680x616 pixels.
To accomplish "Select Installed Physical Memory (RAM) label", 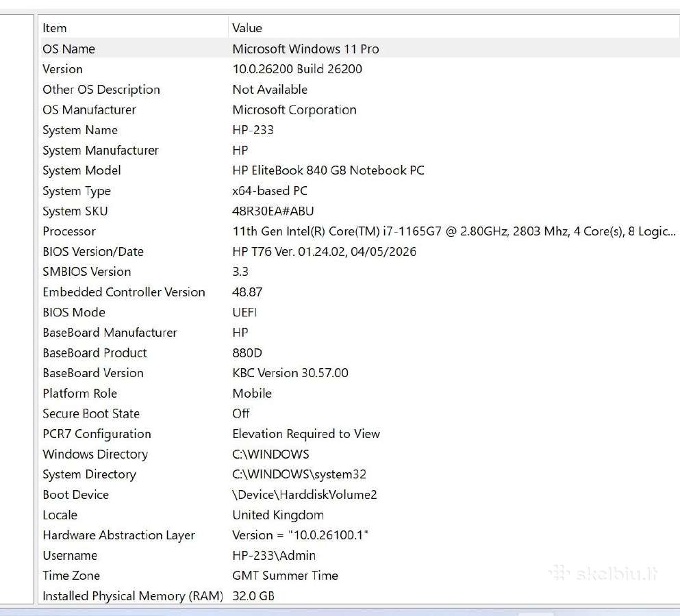I will point(133,596).
